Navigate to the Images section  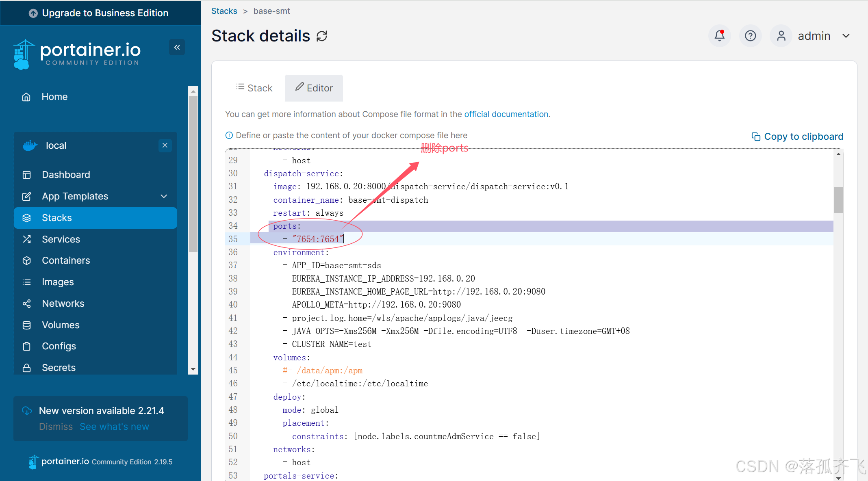(x=57, y=282)
